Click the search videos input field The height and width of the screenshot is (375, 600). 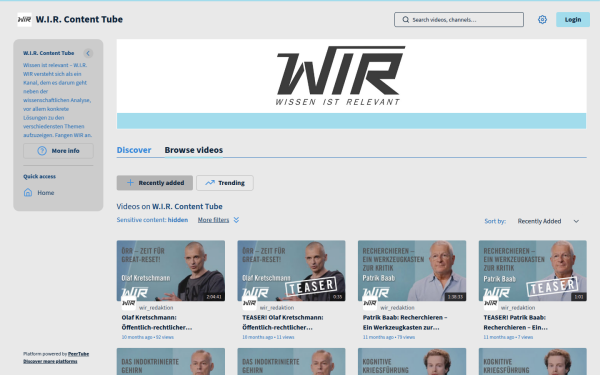pos(459,20)
